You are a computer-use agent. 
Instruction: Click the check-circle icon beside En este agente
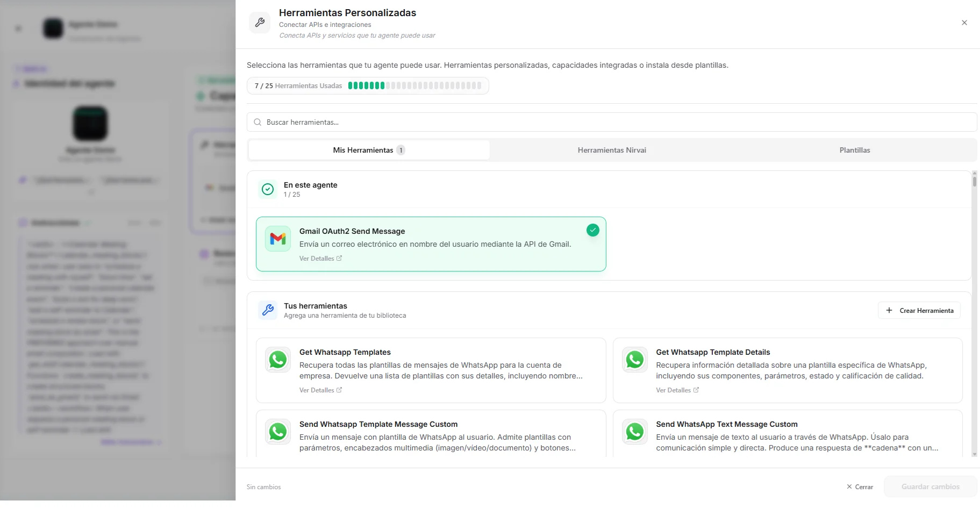tap(268, 189)
